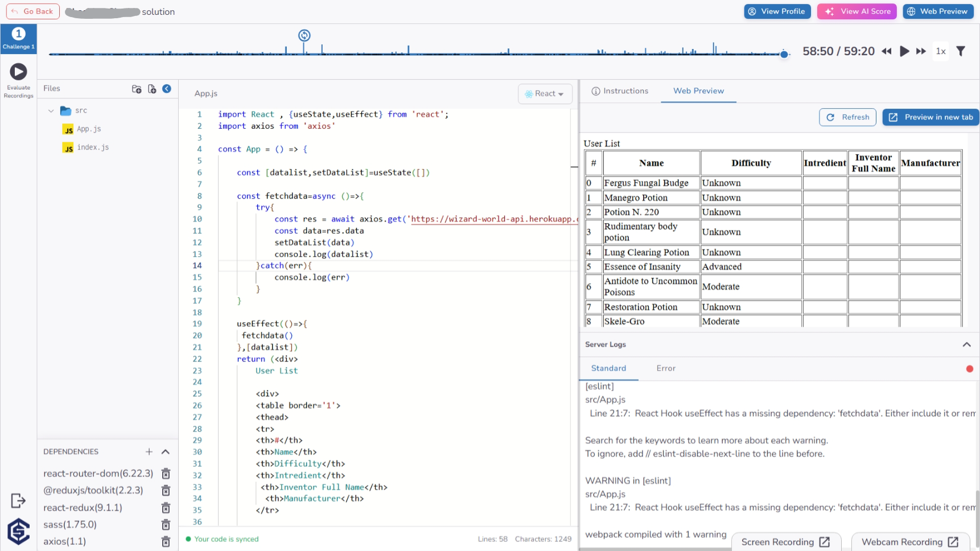Toggle the red recording indicator in Server Logs
Image resolution: width=980 pixels, height=551 pixels.
970,369
